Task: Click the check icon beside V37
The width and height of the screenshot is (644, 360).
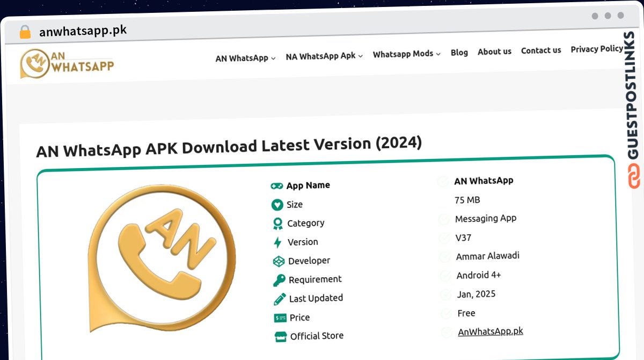Action: click(445, 239)
